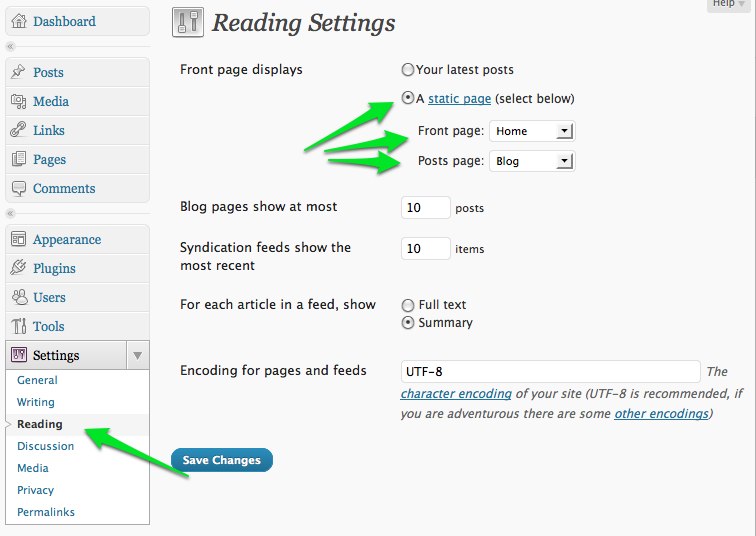
Task: Open the 'character encoding' link
Action: [456, 394]
